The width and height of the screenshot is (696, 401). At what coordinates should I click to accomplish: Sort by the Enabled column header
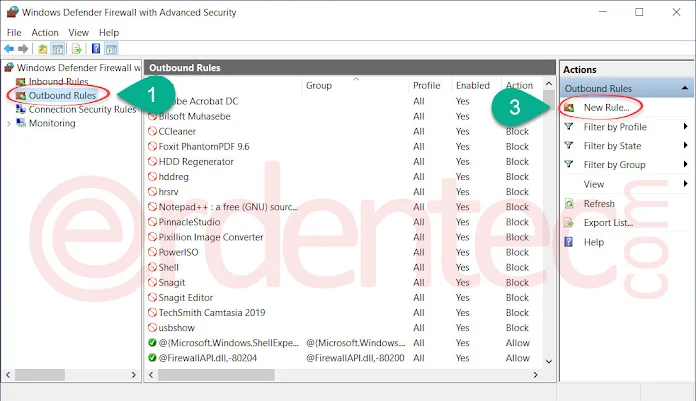click(x=473, y=85)
